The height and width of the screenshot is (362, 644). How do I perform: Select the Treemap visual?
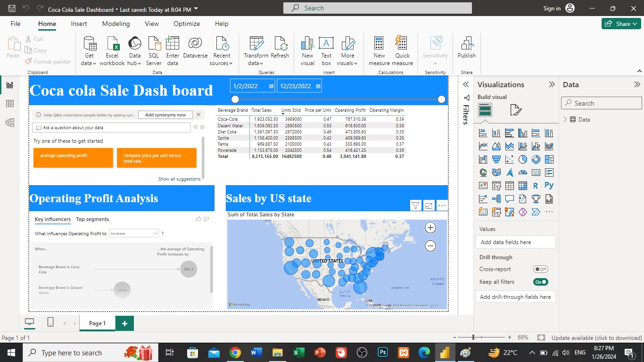[549, 159]
